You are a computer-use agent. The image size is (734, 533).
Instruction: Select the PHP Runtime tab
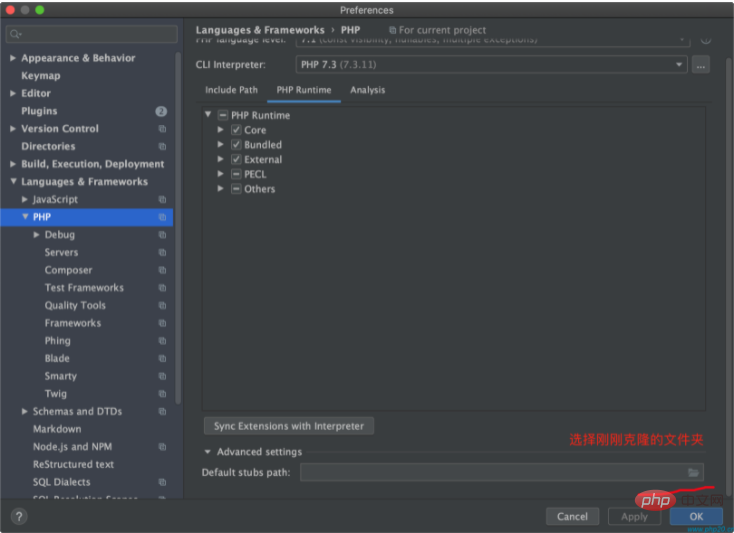tap(304, 90)
